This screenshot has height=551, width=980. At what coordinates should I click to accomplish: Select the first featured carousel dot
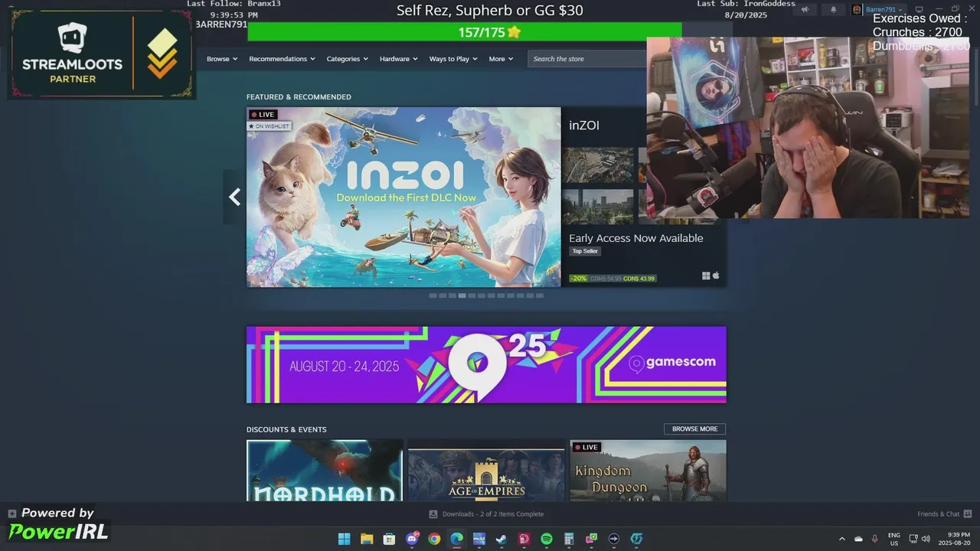433,295
